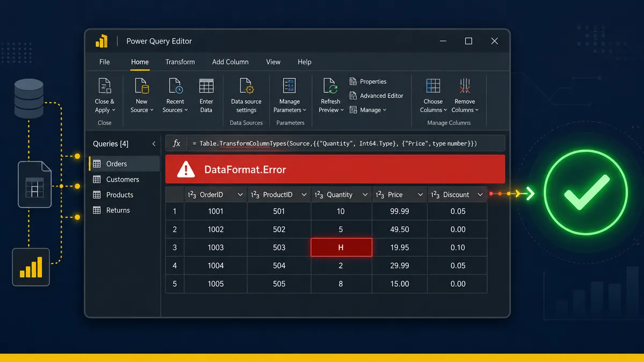
Task: Click the formula bar text field
Action: click(x=345, y=143)
